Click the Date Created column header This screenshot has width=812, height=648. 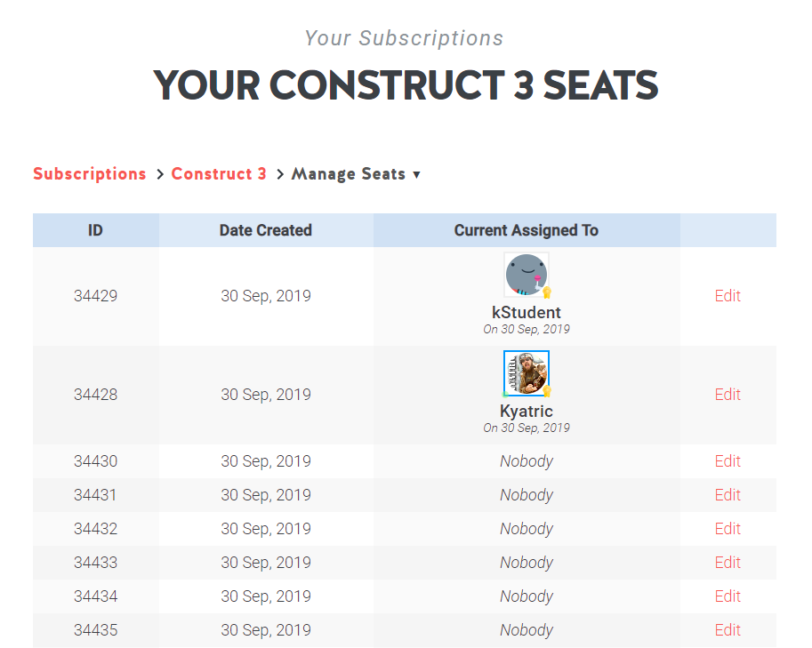click(x=266, y=230)
